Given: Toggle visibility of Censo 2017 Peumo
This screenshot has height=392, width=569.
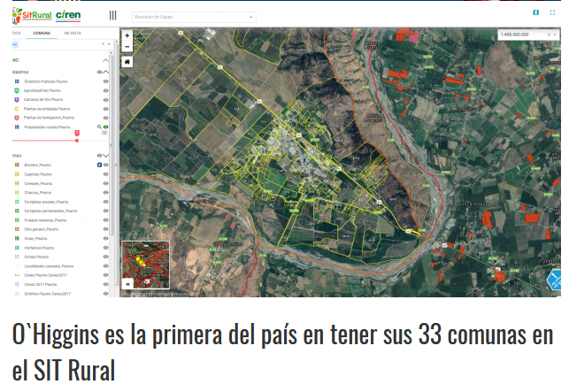Looking at the screenshot, I should pyautogui.click(x=105, y=284).
